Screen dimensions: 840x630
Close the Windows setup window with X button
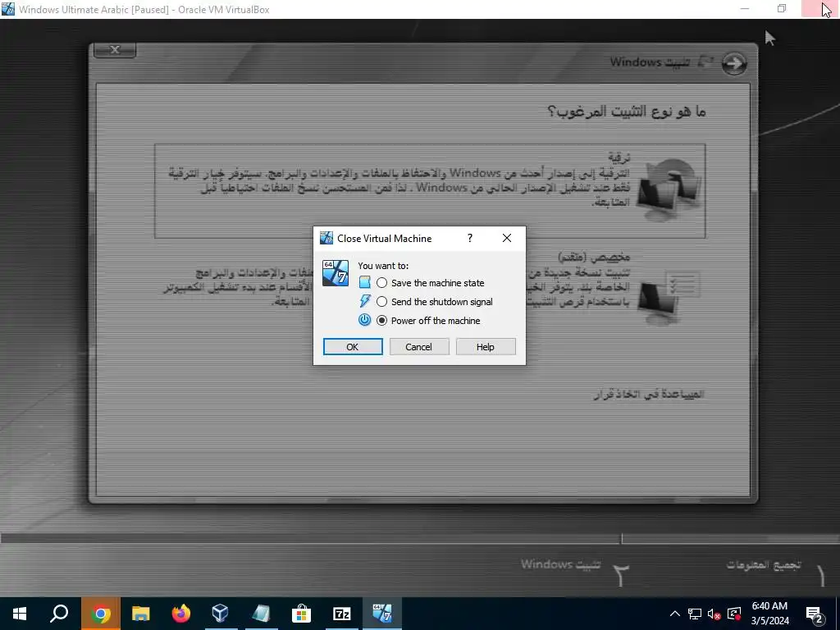pos(115,50)
